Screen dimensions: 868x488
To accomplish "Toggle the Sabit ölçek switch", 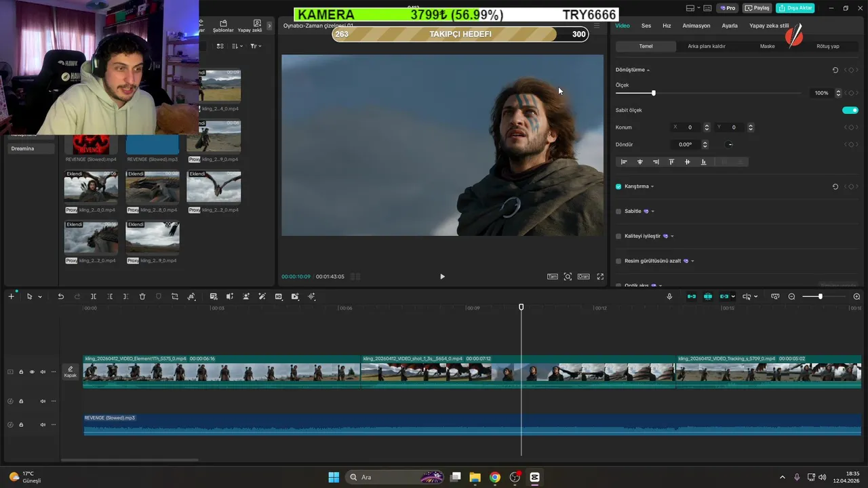I will tap(850, 110).
